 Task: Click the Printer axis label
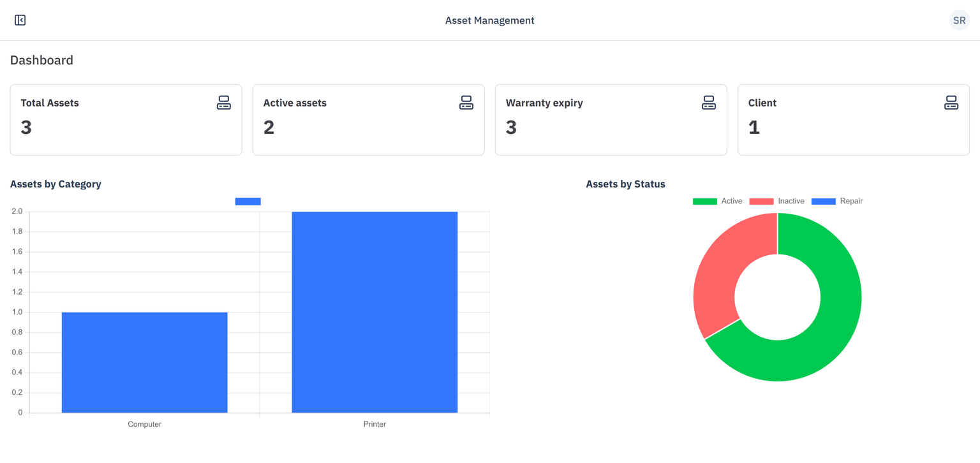pyautogui.click(x=375, y=424)
